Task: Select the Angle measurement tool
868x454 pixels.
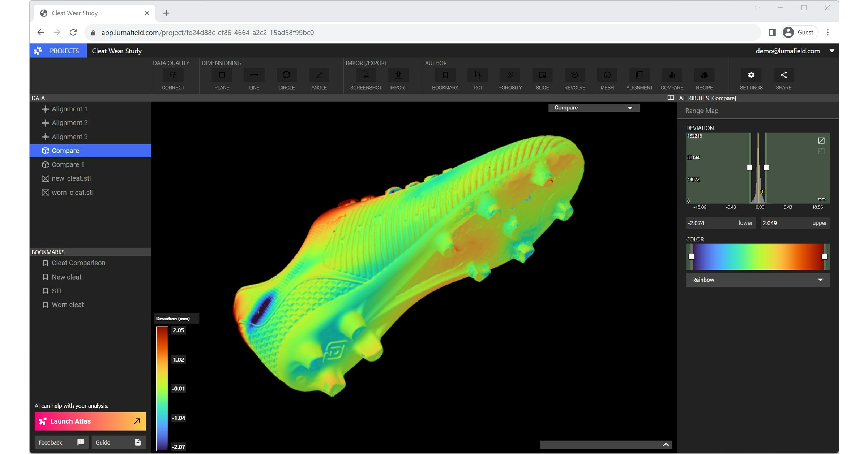Action: click(318, 75)
